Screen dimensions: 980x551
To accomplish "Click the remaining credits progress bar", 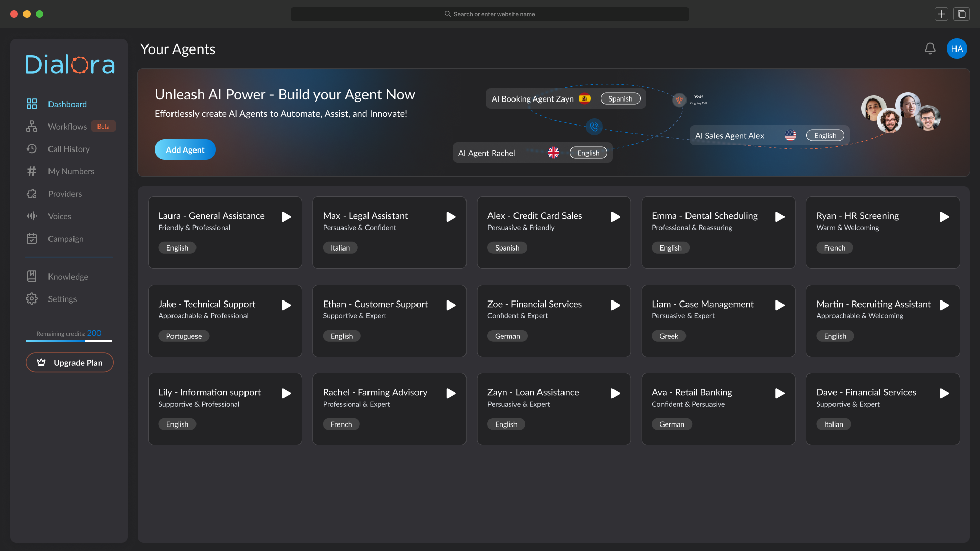I will [69, 341].
